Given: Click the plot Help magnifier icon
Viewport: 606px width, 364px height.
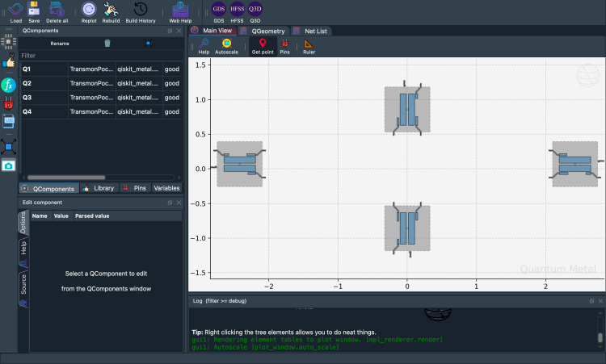Looking at the screenshot, I should (x=204, y=46).
